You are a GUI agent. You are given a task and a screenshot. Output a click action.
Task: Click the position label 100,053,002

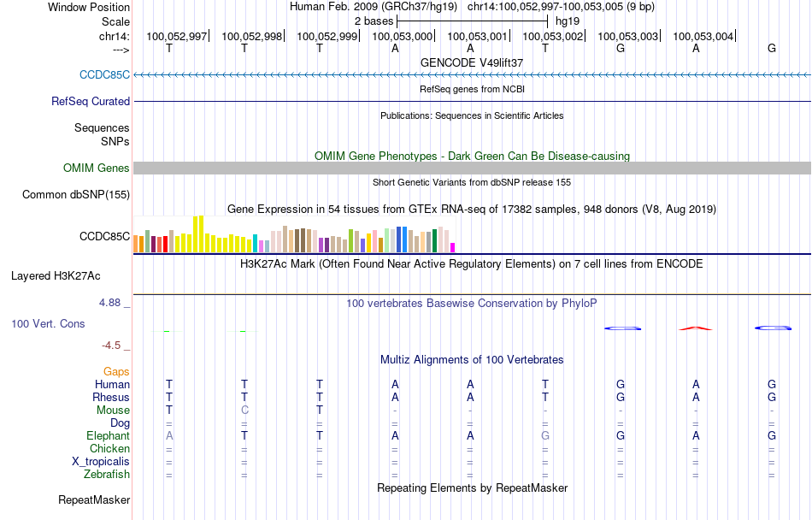point(552,36)
